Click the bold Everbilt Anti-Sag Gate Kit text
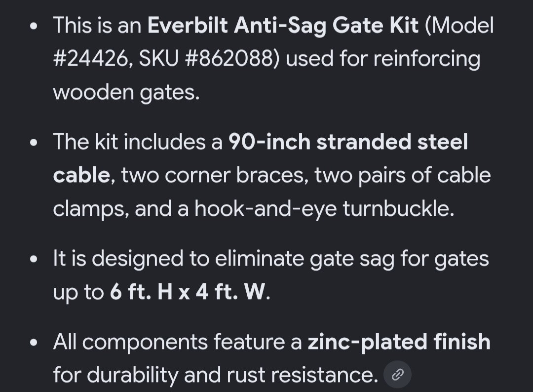533x392 pixels. pos(283,26)
